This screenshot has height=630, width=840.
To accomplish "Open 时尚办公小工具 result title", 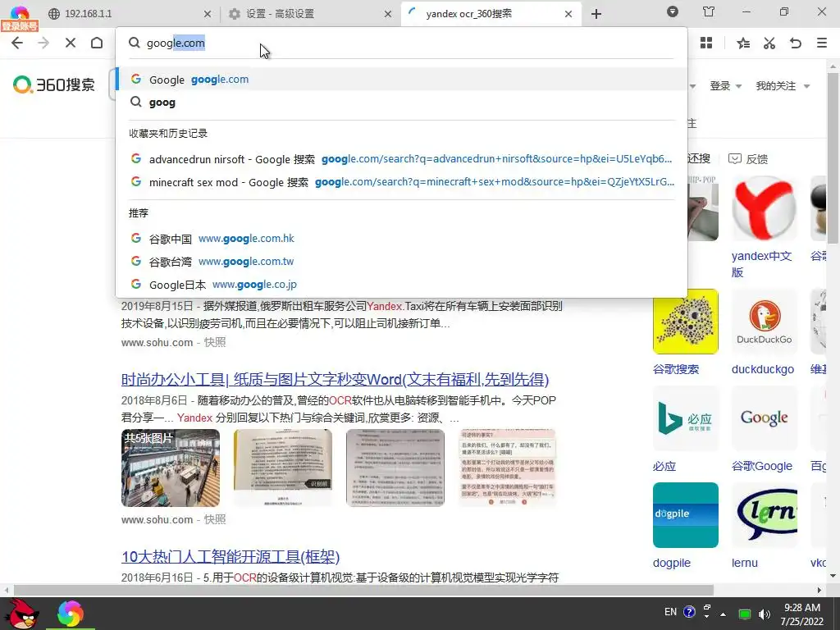I will 335,379.
